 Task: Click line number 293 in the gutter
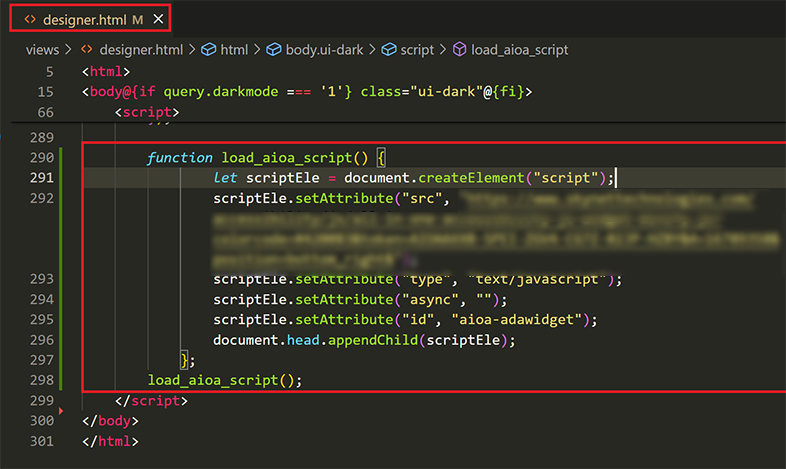(x=42, y=279)
